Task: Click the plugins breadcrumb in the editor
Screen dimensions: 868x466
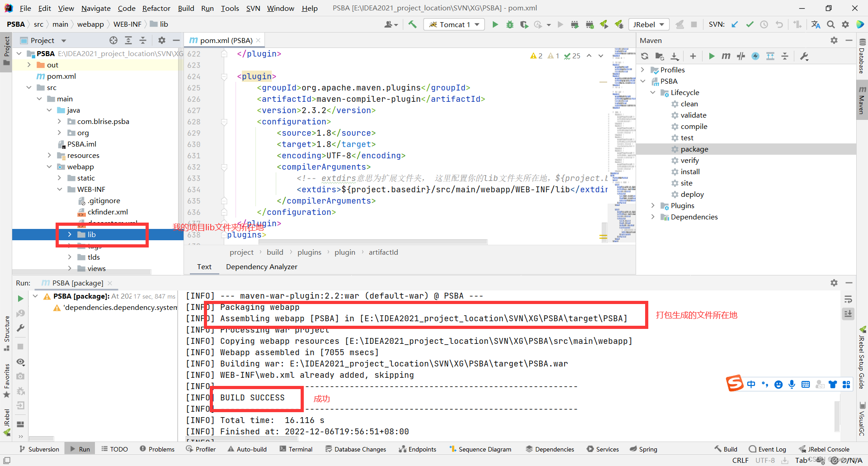Action: pyautogui.click(x=309, y=252)
